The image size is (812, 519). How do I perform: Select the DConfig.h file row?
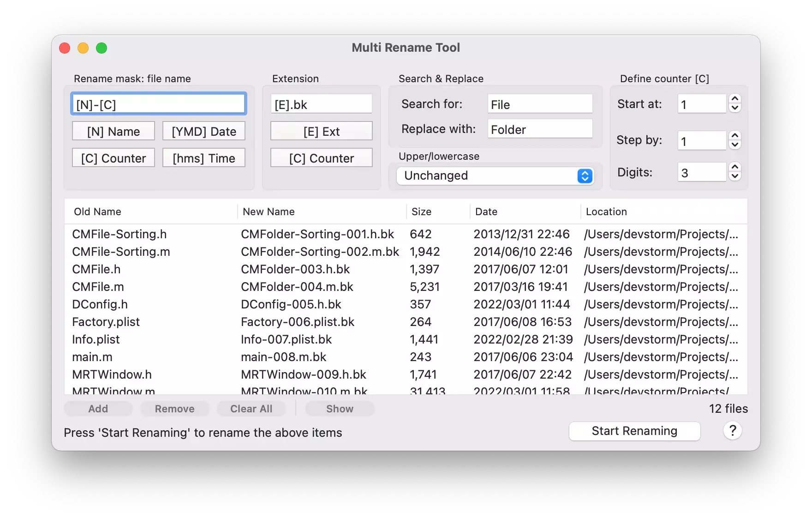click(x=100, y=305)
